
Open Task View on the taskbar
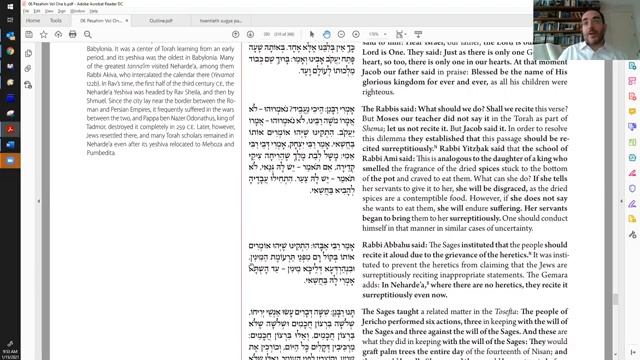[x=10, y=20]
